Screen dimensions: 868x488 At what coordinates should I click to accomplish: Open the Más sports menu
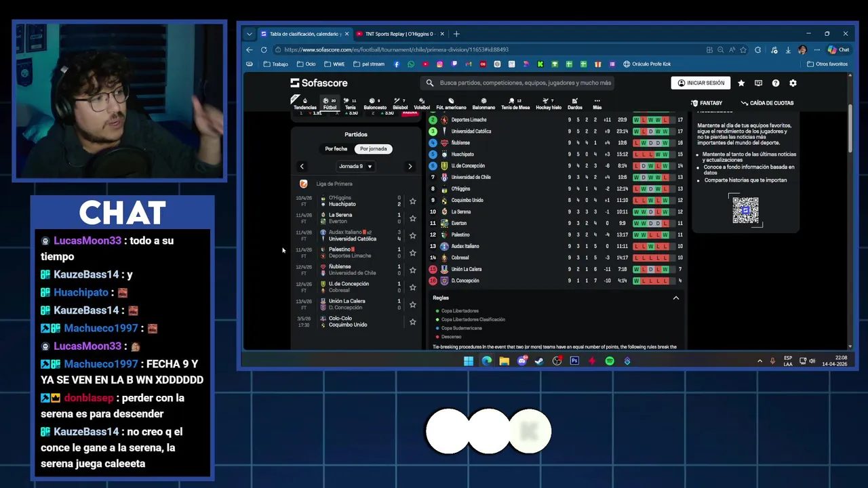click(x=597, y=104)
